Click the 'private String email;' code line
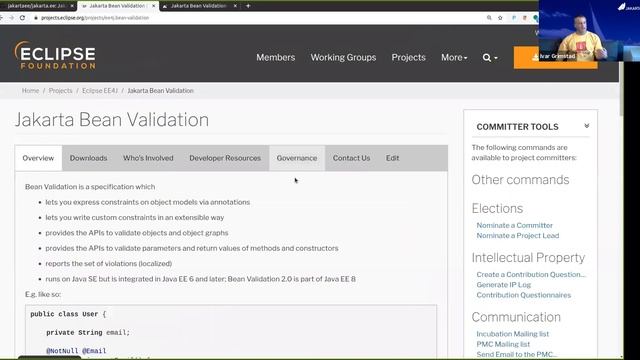Viewport: 640px width, 360px height. (x=88, y=332)
